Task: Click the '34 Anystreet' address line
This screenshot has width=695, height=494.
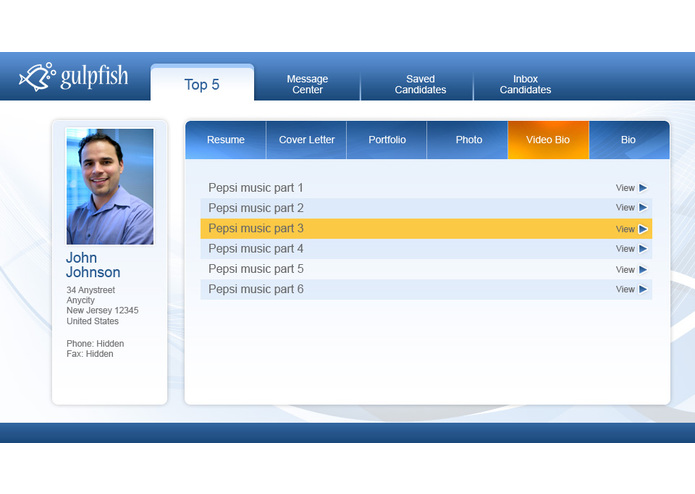Action: [90, 290]
